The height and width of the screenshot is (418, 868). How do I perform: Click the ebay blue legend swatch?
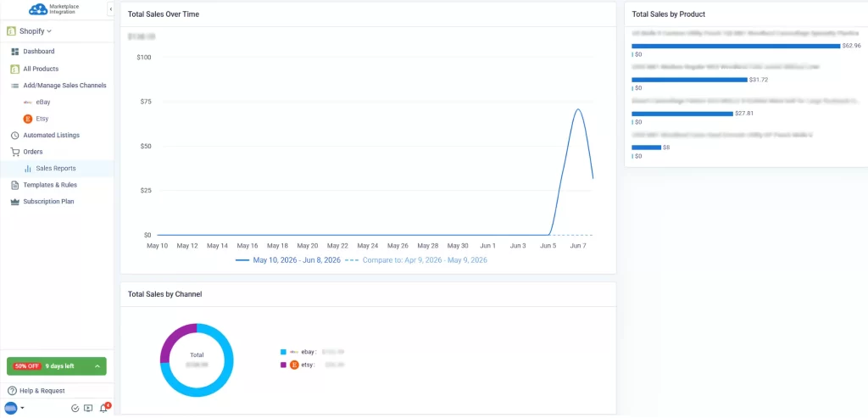click(283, 352)
